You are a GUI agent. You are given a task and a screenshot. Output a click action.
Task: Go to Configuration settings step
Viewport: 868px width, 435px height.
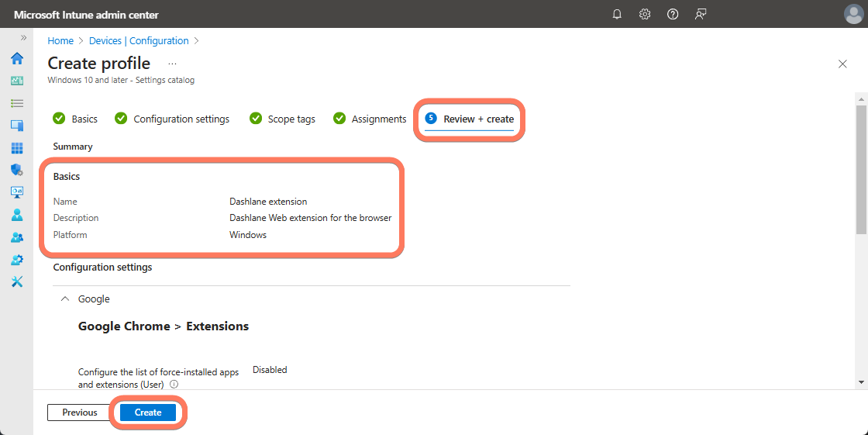172,119
